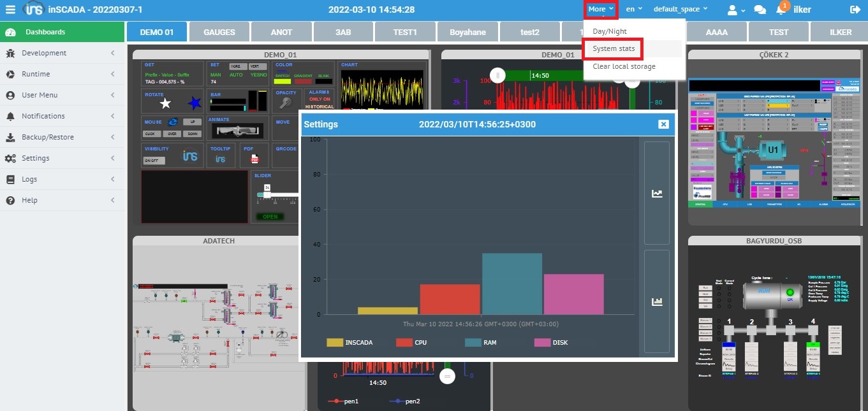Viewport: 868px width, 411px height.
Task: Toggle RAM series in chart legend
Action: [481, 342]
